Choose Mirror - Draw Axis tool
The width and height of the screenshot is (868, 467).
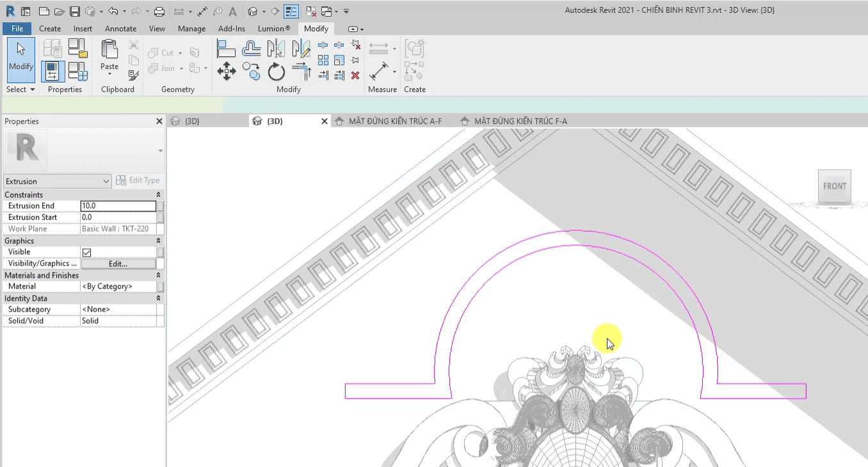click(301, 49)
